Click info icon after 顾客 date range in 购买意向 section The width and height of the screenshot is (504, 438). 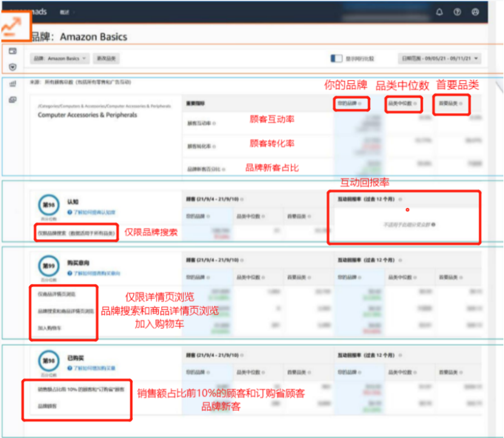tap(242, 260)
